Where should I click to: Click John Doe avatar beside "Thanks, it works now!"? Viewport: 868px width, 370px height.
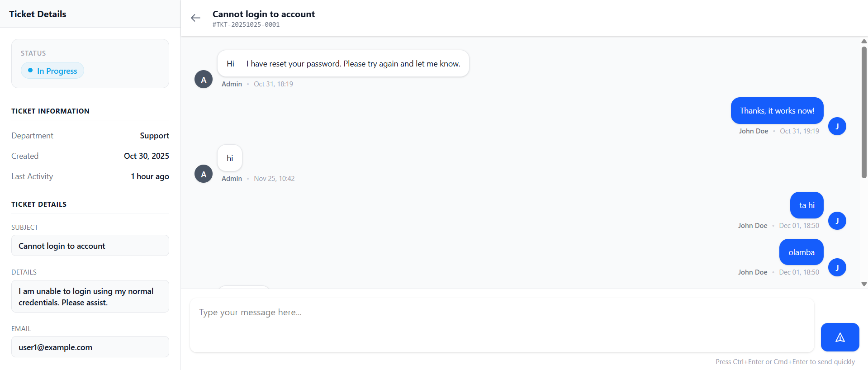click(837, 126)
